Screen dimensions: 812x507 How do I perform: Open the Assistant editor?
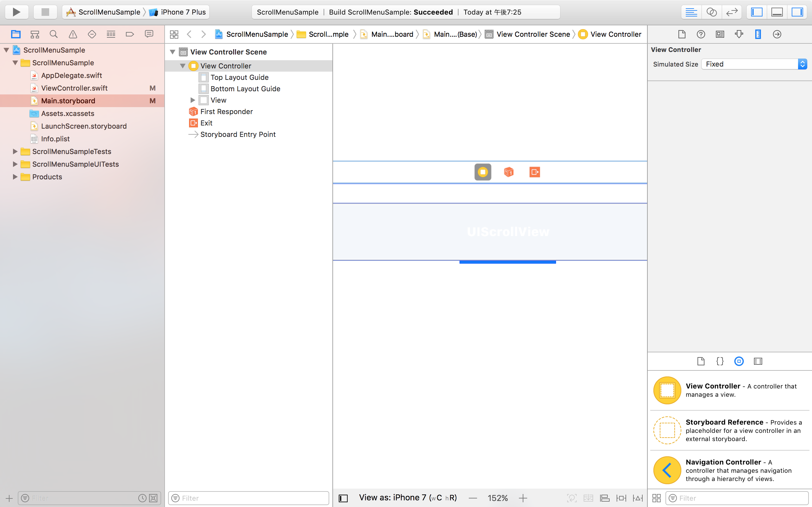(712, 12)
